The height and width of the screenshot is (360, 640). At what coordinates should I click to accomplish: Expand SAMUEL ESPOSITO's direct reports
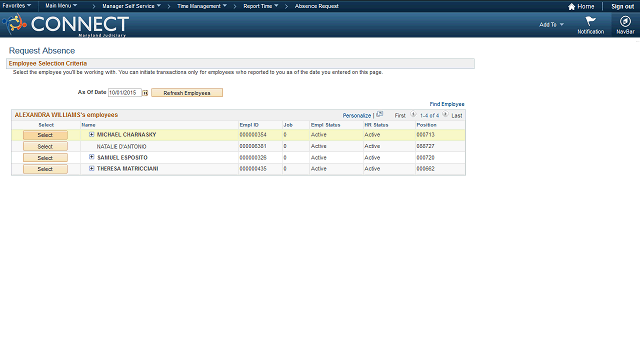tap(91, 157)
